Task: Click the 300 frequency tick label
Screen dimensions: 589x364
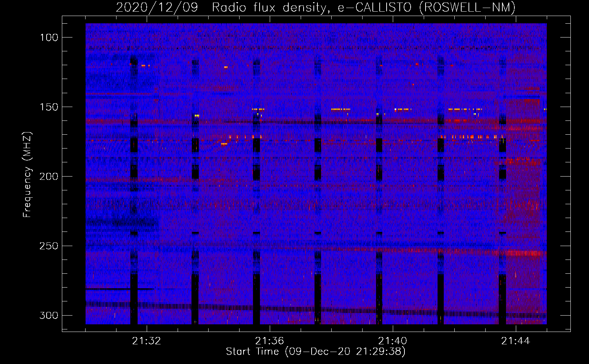Action: [x=49, y=315]
